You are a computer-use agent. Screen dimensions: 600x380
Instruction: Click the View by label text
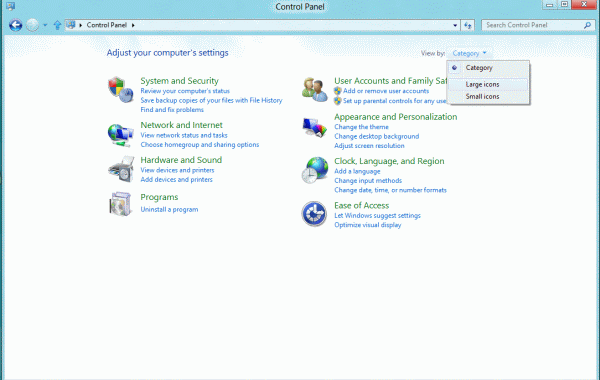(x=433, y=53)
